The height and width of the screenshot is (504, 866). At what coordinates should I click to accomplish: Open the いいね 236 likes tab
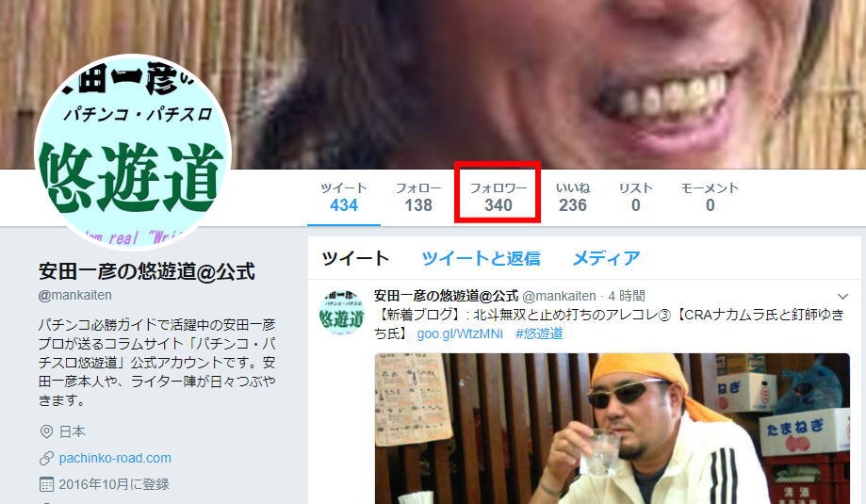pos(573,197)
